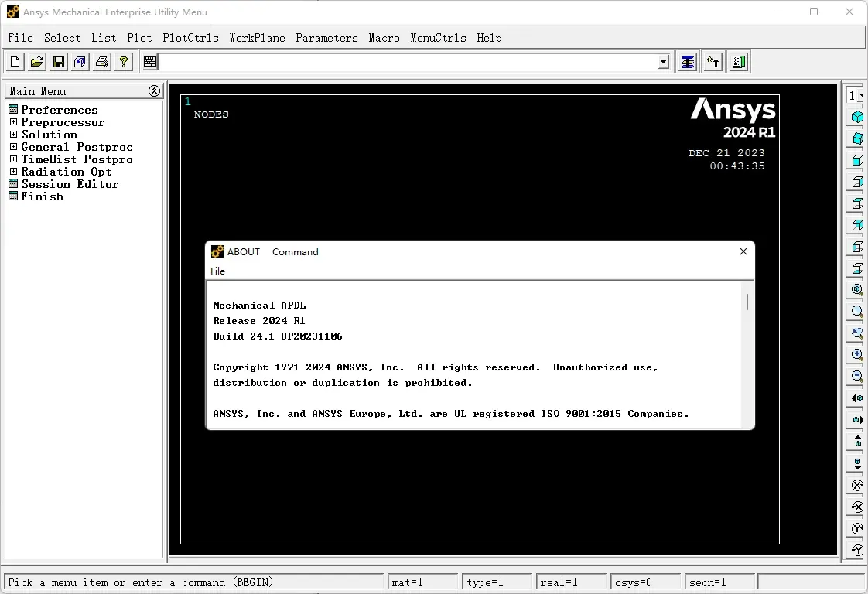Click the 'Build 24.1 UP20231106' text line
The height and width of the screenshot is (594, 868).
point(277,336)
